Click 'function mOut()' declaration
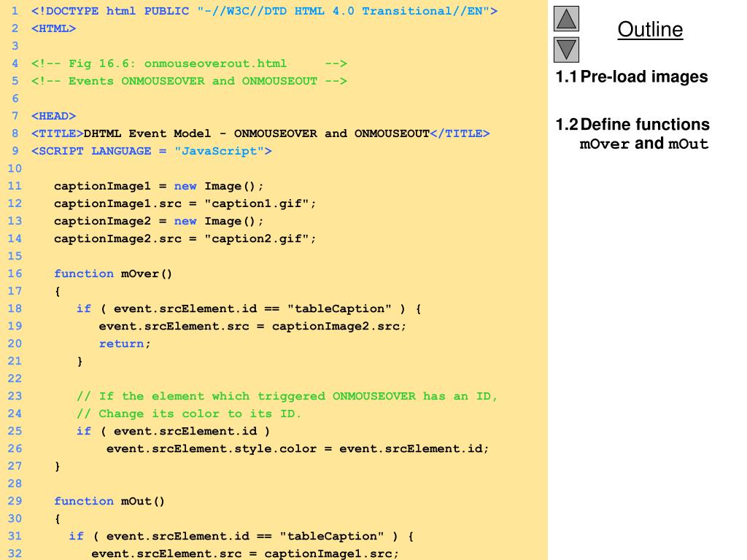747x560 pixels. point(109,502)
